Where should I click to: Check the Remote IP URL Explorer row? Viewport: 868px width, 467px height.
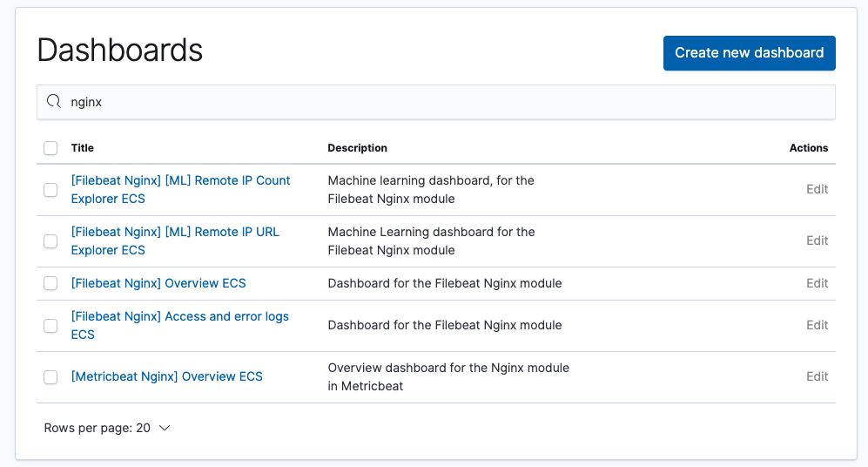pos(50,241)
